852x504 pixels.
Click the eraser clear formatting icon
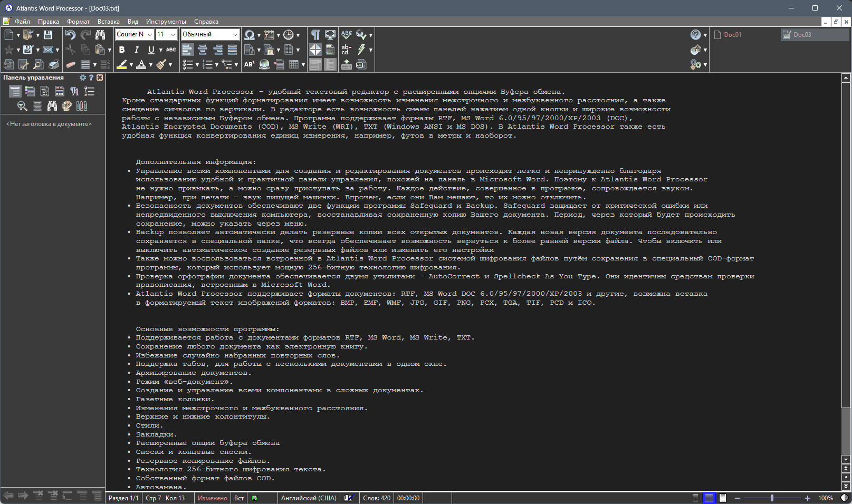coord(70,64)
